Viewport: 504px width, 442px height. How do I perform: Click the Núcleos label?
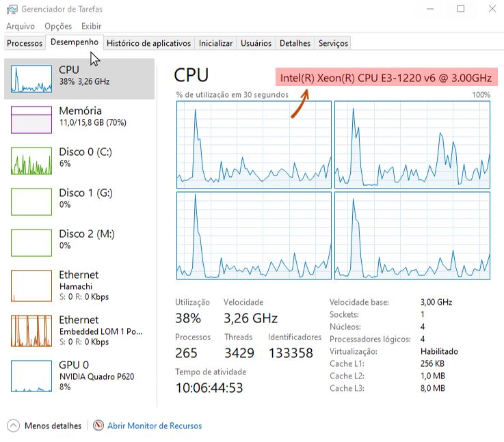[x=345, y=327]
